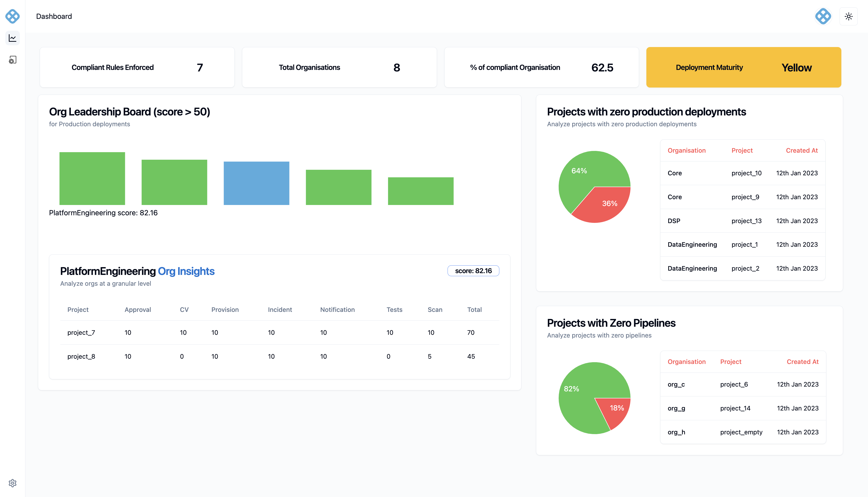Click the score: 82.16 badge
Screen dimensions: 868x497
(x=473, y=271)
